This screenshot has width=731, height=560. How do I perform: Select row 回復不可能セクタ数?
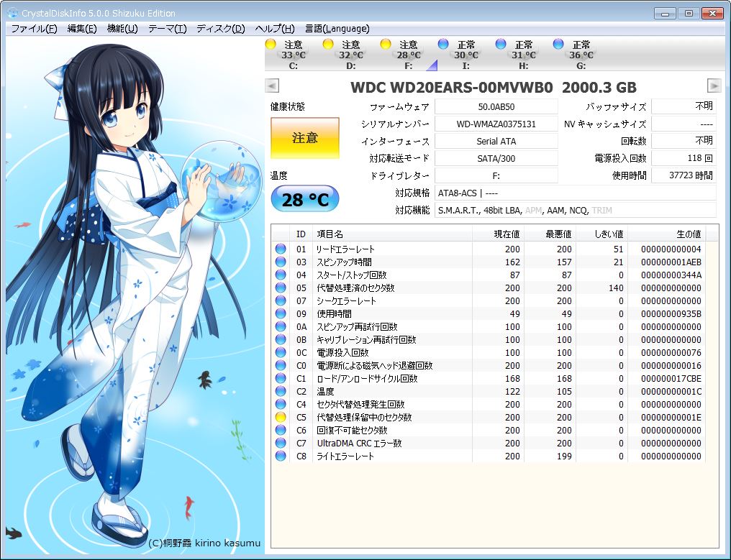coord(488,430)
